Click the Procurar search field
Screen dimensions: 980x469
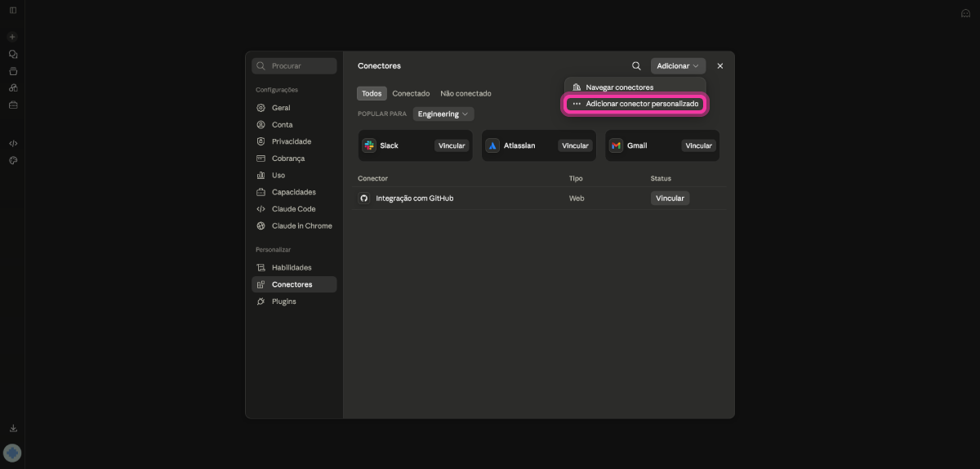coord(294,66)
